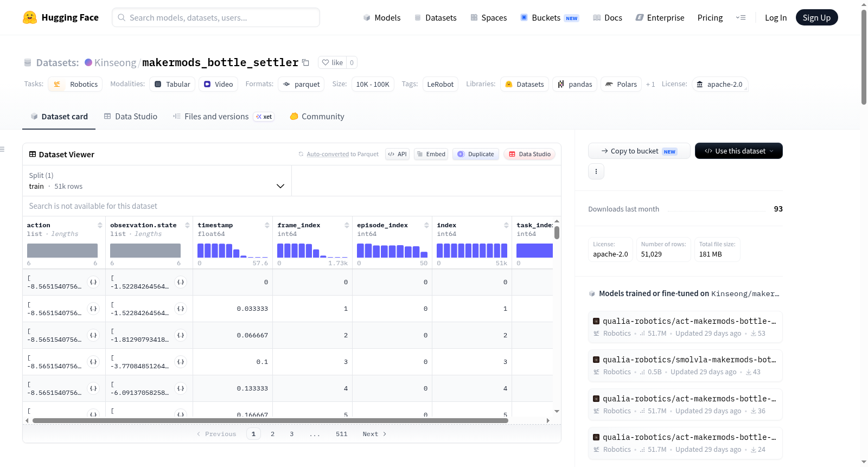Image resolution: width=868 pixels, height=467 pixels.
Task: Copy dataset name with the copy icon
Action: (306, 62)
